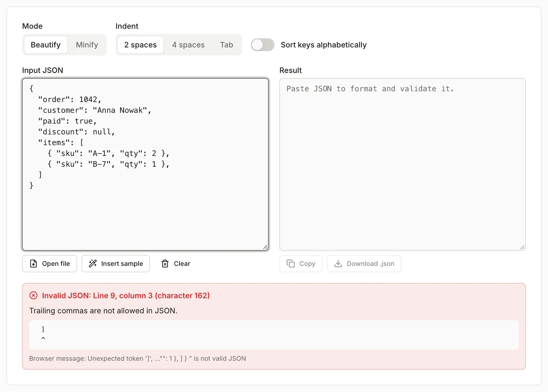Click the "Input JSON" label

click(42, 70)
